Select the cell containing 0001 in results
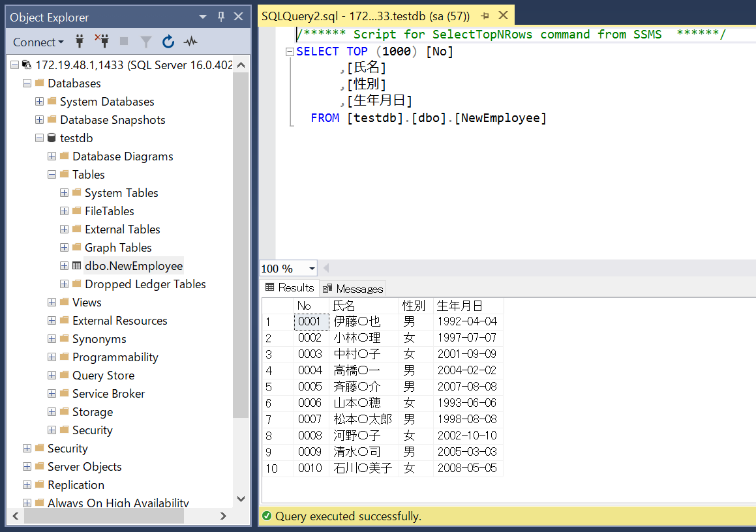Viewport: 756px width, 532px height. (309, 321)
